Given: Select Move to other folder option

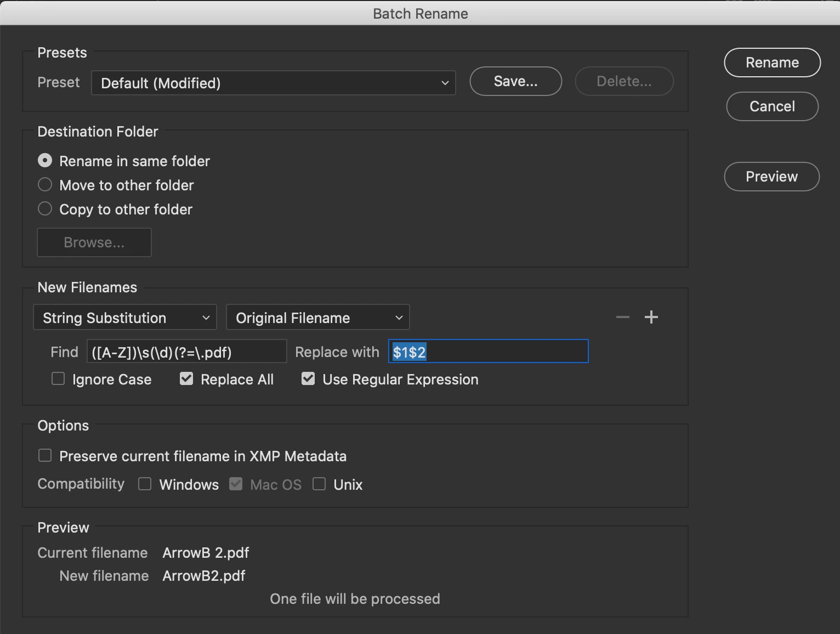Looking at the screenshot, I should pos(45,185).
